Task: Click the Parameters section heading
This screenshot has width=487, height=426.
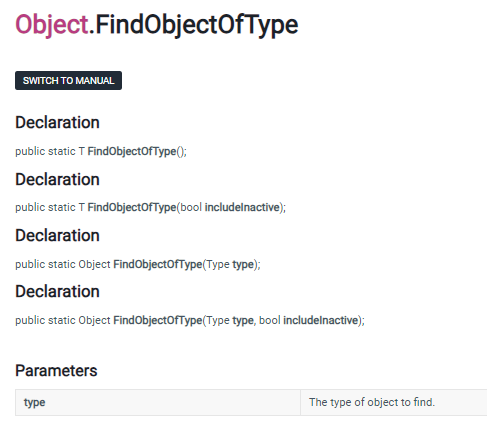Action: (56, 371)
